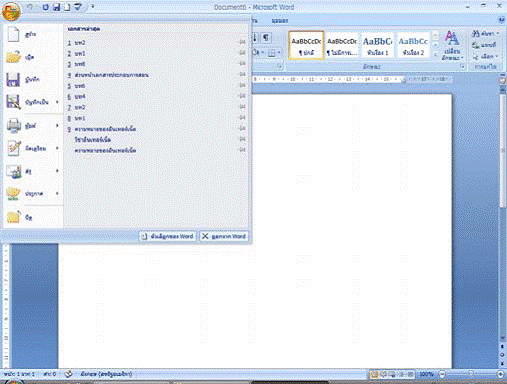Image resolution: width=507 pixels, height=384 pixels.
Task: Pin recent document number 3 to the list
Action: (243, 64)
